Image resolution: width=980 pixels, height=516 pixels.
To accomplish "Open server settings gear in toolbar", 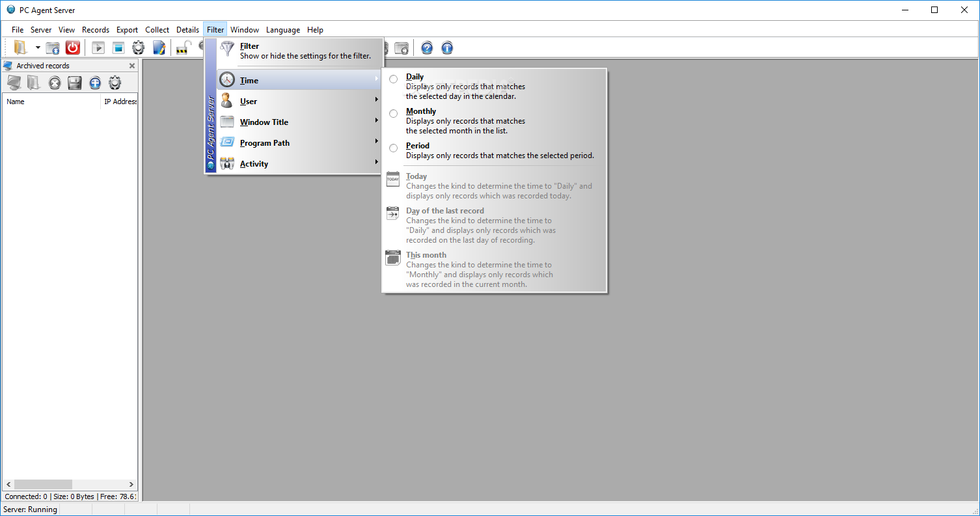I will 139,48.
